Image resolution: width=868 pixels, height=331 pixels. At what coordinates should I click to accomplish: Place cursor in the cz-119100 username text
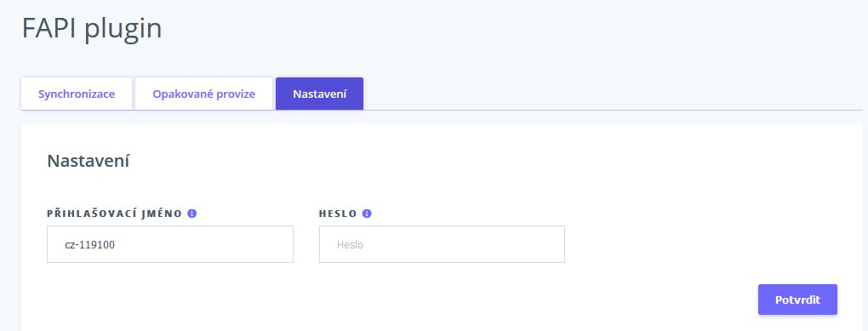pyautogui.click(x=89, y=245)
